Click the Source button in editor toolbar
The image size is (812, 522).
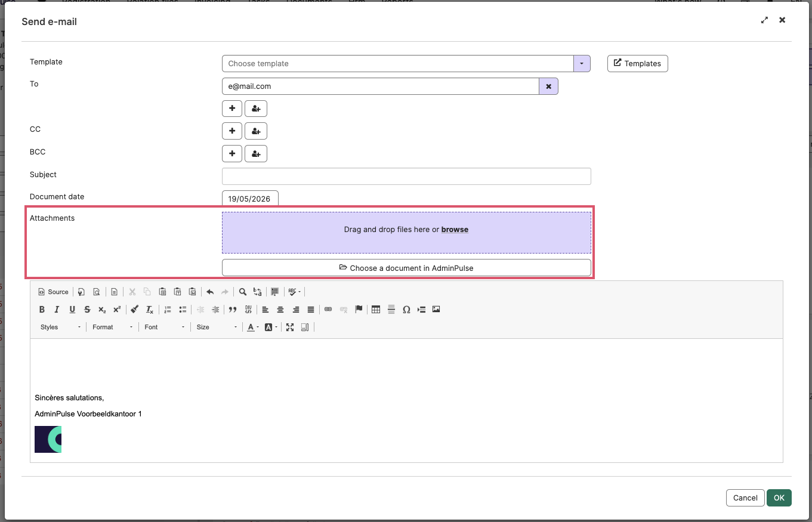(x=53, y=292)
